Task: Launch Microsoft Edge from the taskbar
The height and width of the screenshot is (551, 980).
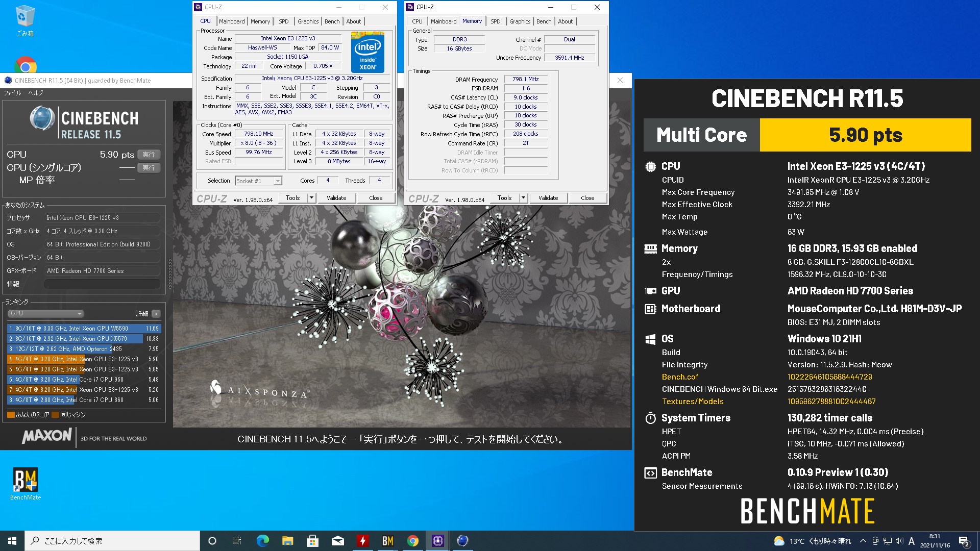Action: (262, 541)
